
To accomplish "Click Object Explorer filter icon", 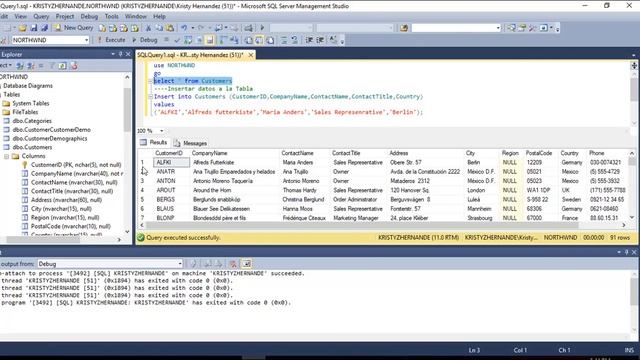I will 52,66.
